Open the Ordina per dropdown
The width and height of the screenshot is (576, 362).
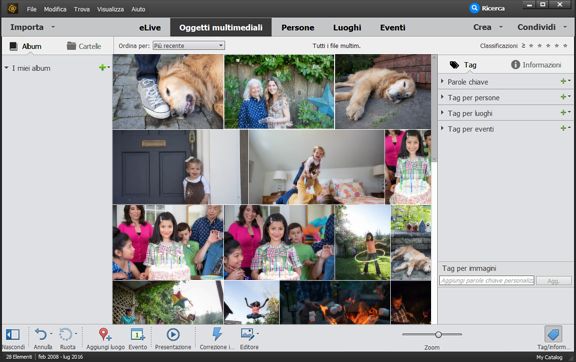pyautogui.click(x=188, y=46)
